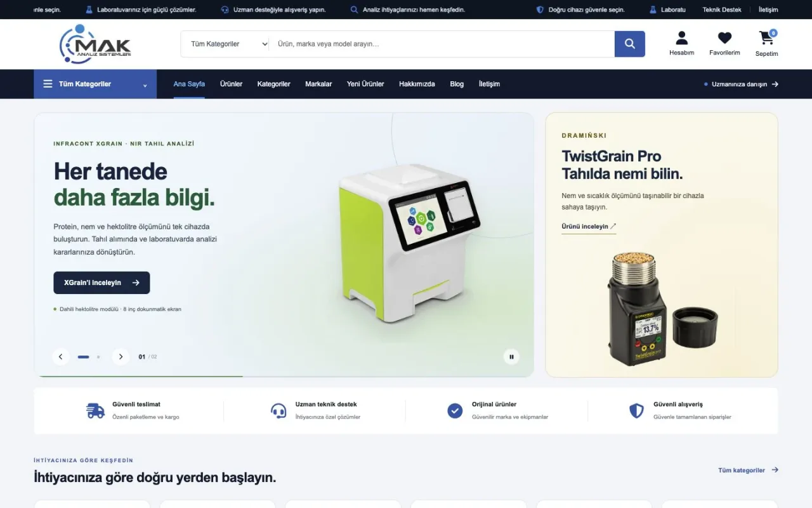The image size is (812, 508).
Task: Click the MAK Analiz Sistemleri logo
Action: (95, 44)
